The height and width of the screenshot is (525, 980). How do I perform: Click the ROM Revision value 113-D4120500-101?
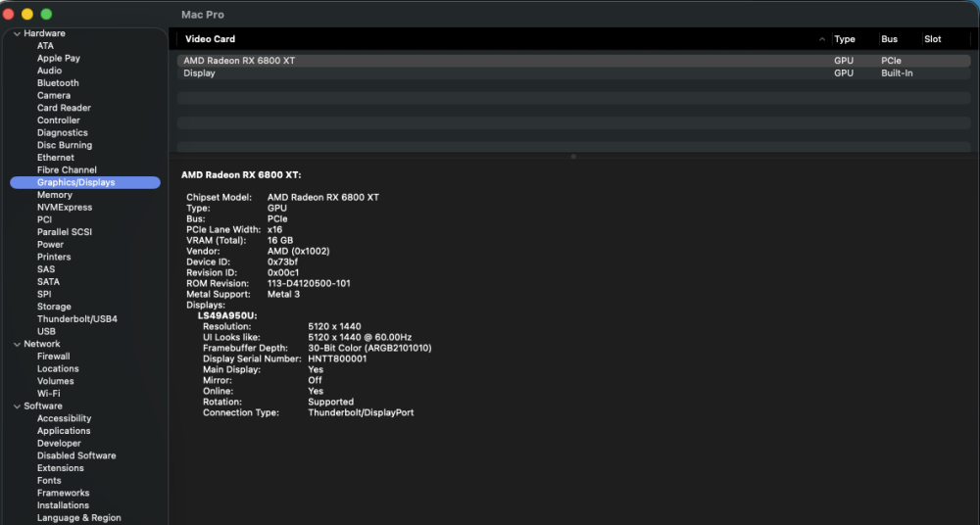tap(309, 284)
